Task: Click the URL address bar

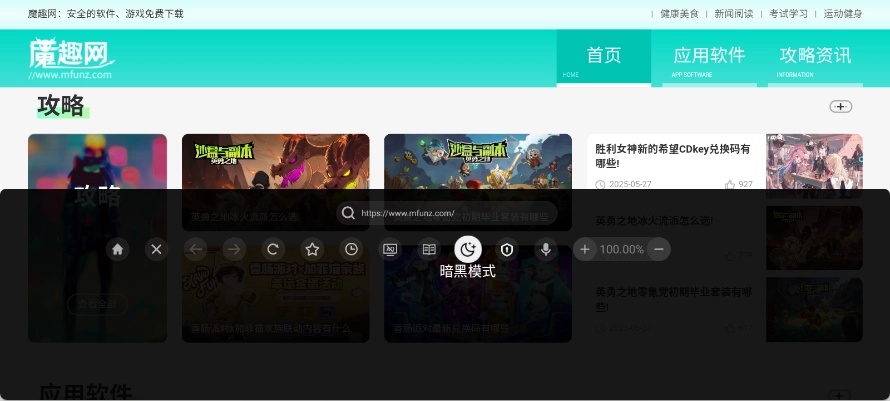Action: [x=445, y=213]
